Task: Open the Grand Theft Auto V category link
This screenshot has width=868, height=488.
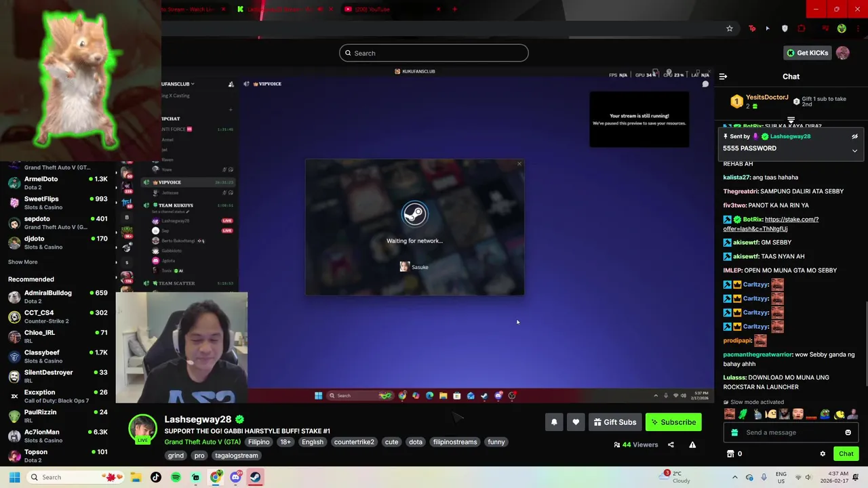Action: point(202,442)
